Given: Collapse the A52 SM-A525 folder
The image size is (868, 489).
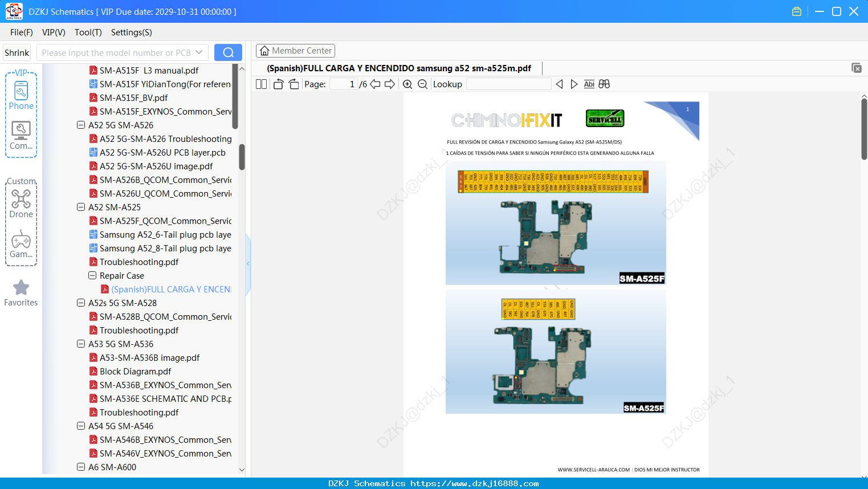Looking at the screenshot, I should (81, 207).
